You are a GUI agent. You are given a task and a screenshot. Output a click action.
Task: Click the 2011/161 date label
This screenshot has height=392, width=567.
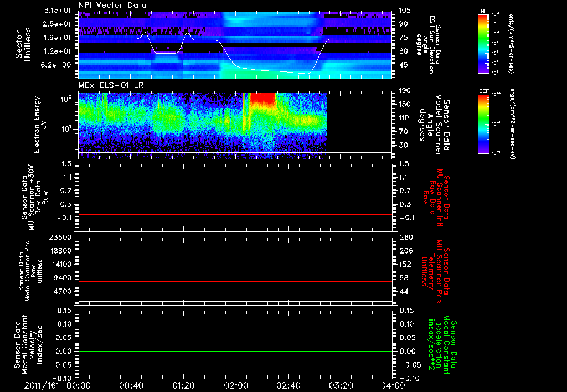click(42, 385)
